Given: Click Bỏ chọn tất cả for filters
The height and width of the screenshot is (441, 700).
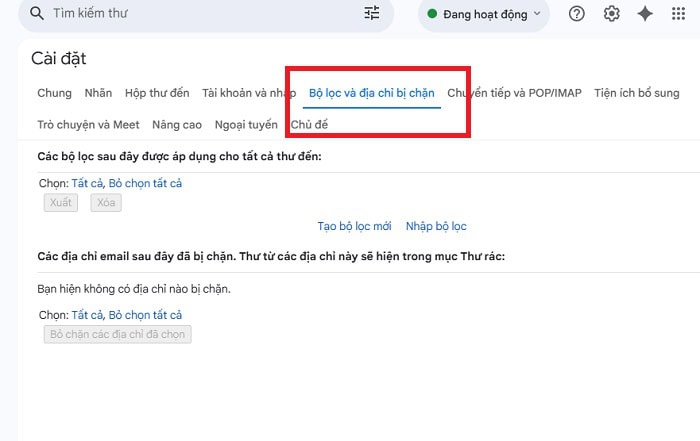Looking at the screenshot, I should [145, 183].
